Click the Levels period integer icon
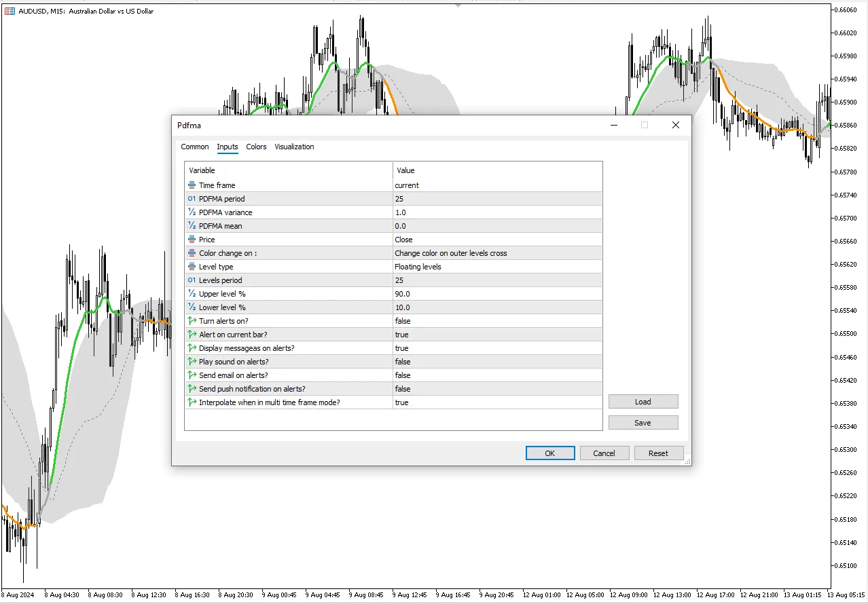 192,280
